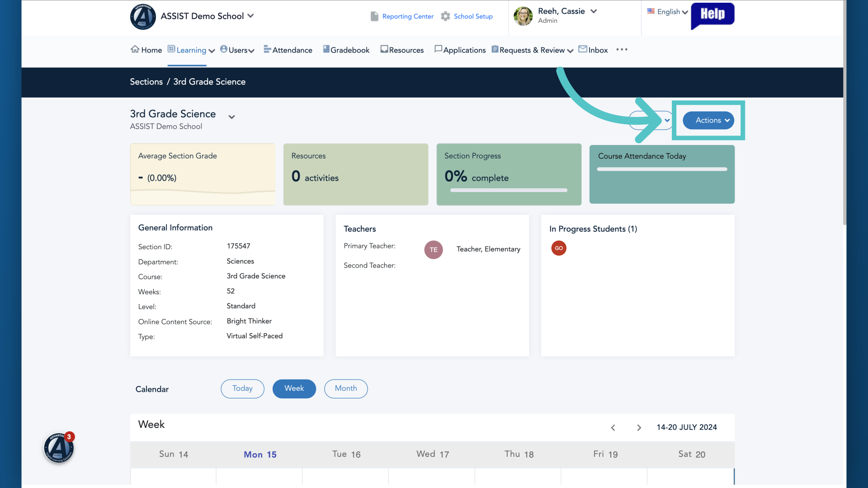868x488 pixels.
Task: Click the Sections breadcrumb link
Action: coord(146,82)
